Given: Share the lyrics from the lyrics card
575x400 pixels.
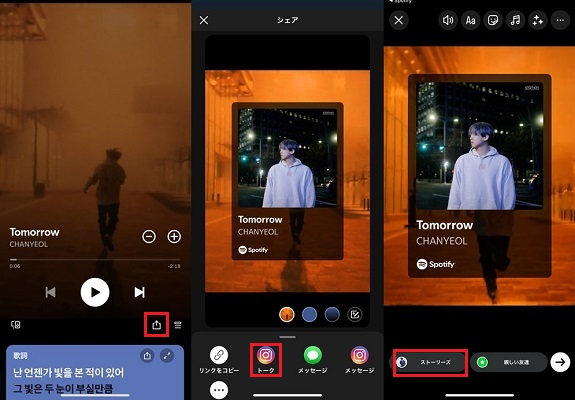Looking at the screenshot, I should click(147, 356).
